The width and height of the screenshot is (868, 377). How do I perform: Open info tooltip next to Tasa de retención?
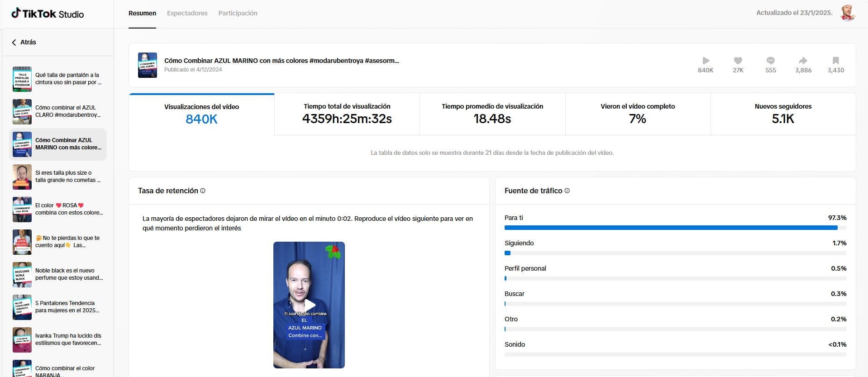click(x=203, y=191)
